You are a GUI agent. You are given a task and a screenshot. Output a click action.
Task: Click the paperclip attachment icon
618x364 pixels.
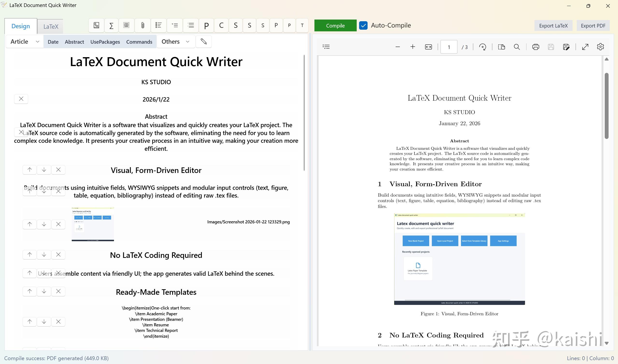point(142,26)
